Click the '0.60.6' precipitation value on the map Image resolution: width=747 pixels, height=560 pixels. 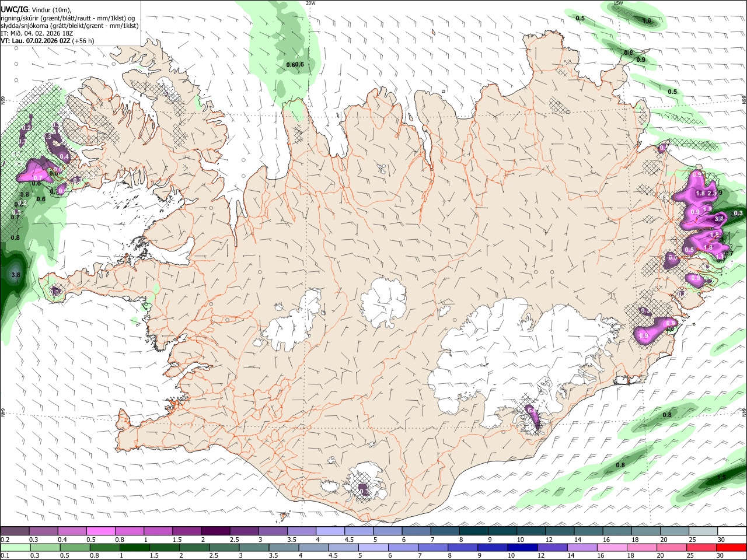(x=295, y=64)
